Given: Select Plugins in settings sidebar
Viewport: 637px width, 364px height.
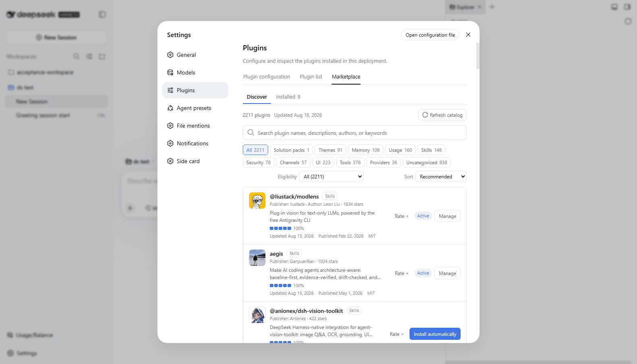Looking at the screenshot, I should tap(195, 90).
